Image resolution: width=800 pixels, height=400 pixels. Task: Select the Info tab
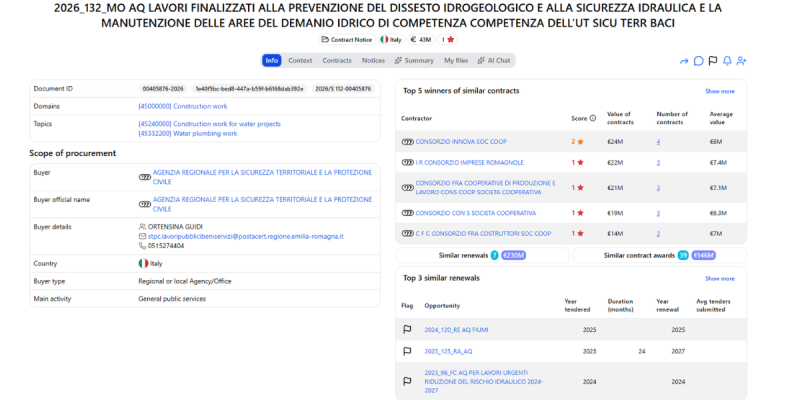[272, 60]
